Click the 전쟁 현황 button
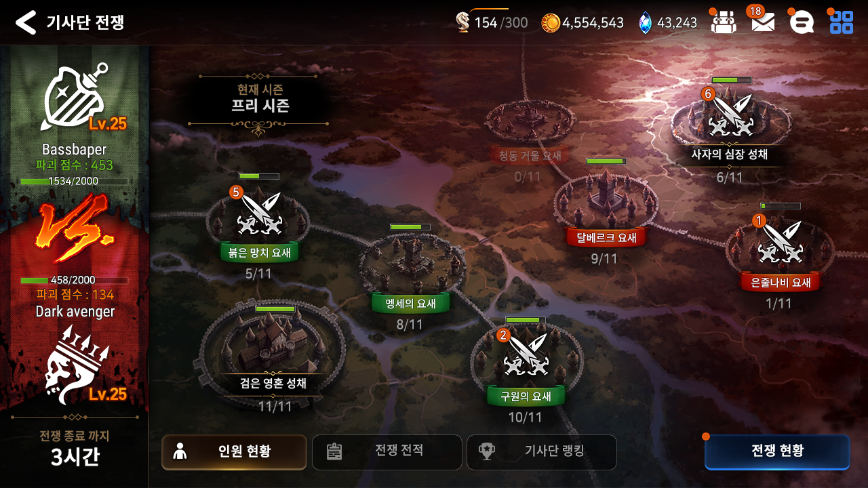 (777, 452)
